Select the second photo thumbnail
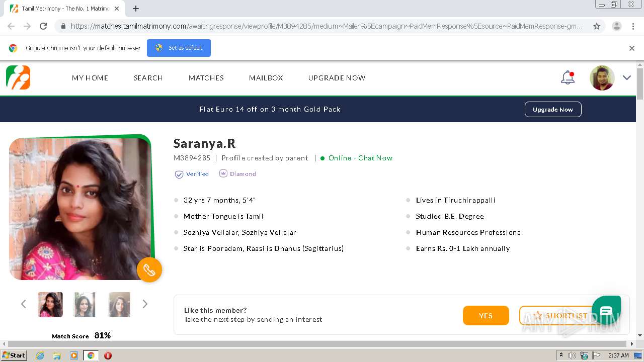Image resolution: width=644 pixels, height=362 pixels. point(85,305)
